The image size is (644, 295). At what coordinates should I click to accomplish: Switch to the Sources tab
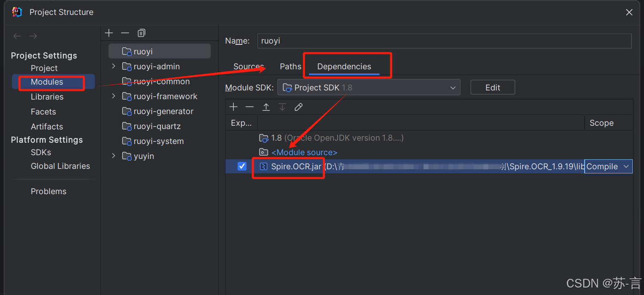tap(249, 66)
